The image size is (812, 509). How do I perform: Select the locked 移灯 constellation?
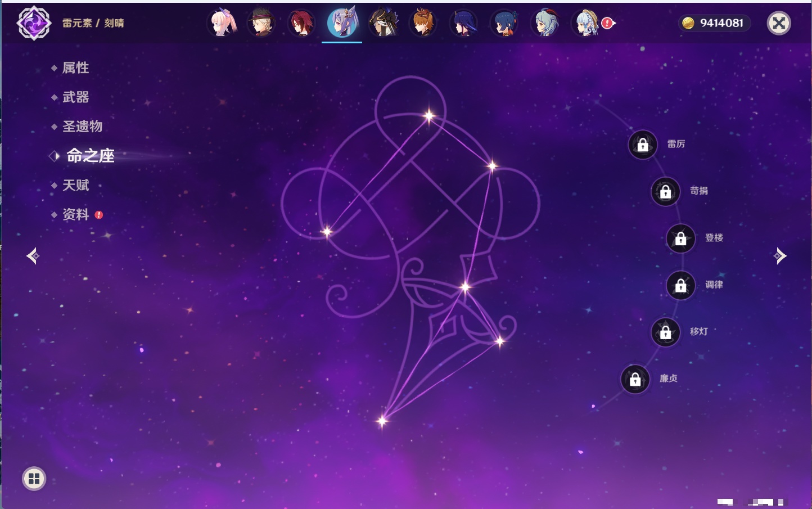coord(666,332)
